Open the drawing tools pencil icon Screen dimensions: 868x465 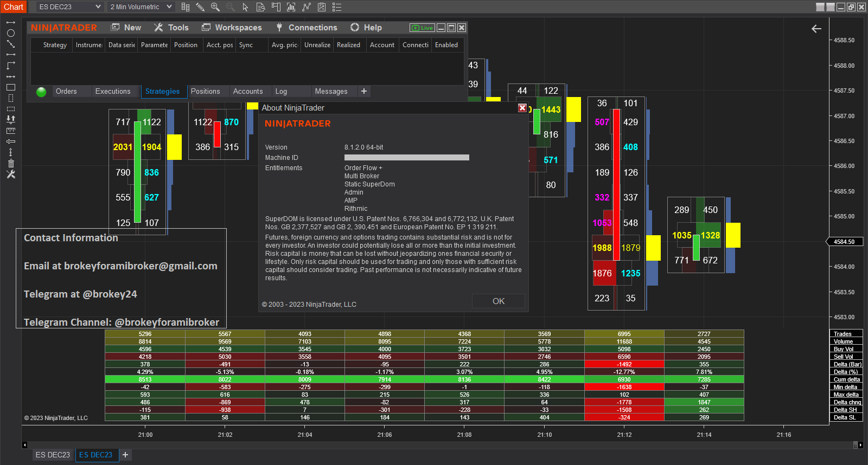200,7
